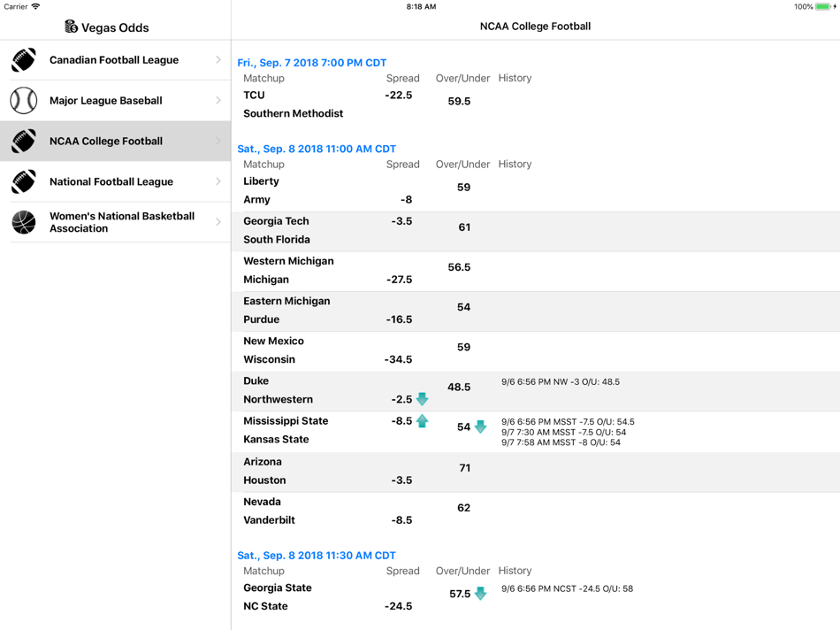Image resolution: width=840 pixels, height=630 pixels.
Task: Select the Canadian Football League football icon
Action: 23,60
